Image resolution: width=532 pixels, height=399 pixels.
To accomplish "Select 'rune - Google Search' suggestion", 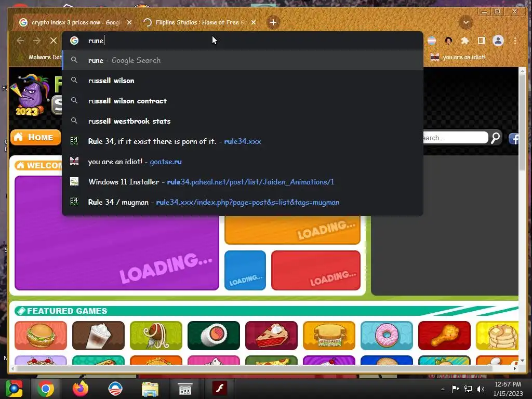I will (x=243, y=60).
